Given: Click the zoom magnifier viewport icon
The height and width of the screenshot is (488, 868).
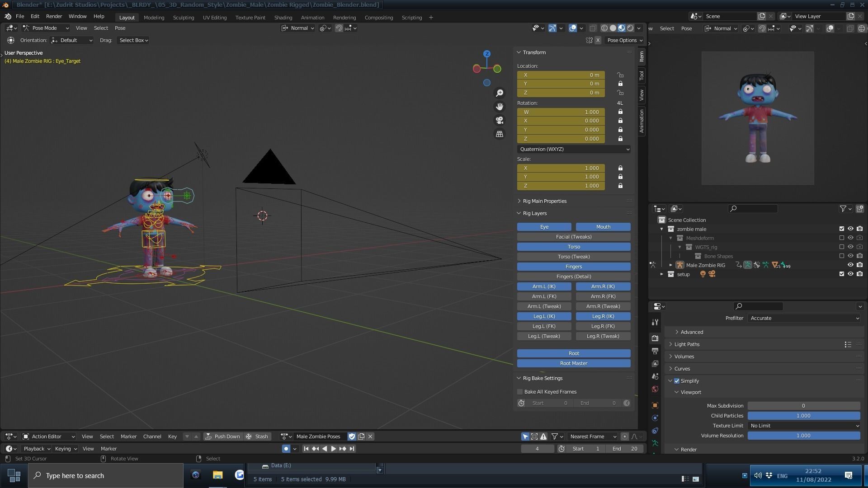Looking at the screenshot, I should 500,93.
